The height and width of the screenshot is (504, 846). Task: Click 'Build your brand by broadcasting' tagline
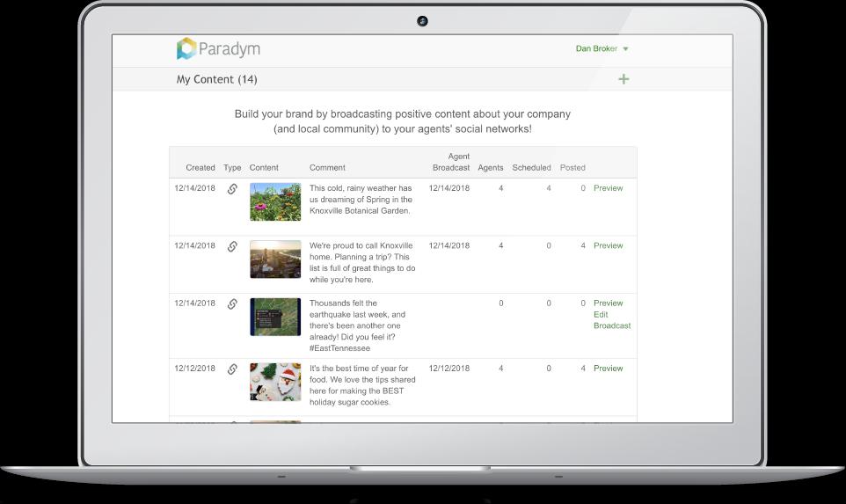pos(403,121)
